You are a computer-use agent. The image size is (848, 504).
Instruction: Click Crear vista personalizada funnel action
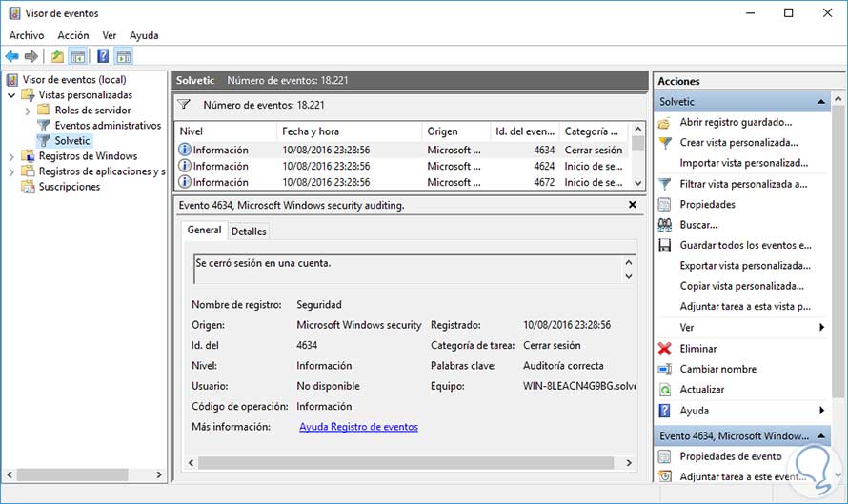click(737, 143)
